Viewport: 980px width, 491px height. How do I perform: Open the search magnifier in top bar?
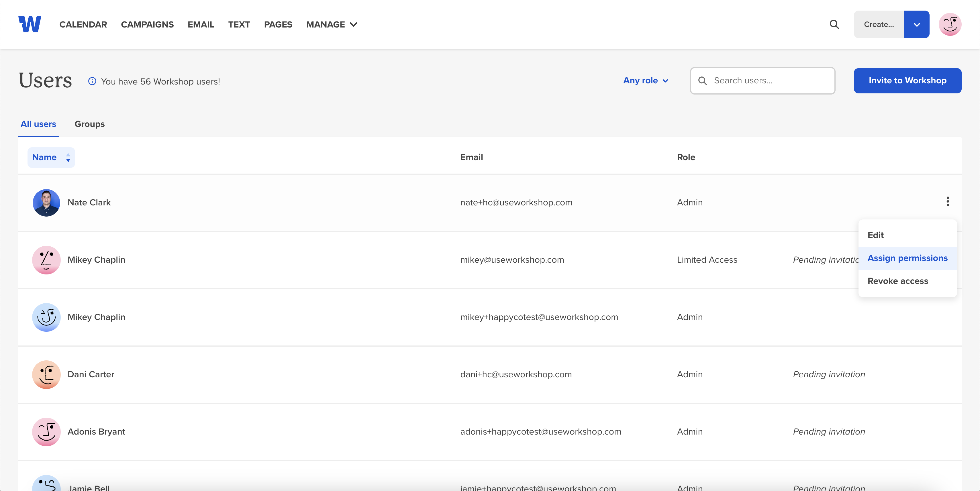(834, 24)
